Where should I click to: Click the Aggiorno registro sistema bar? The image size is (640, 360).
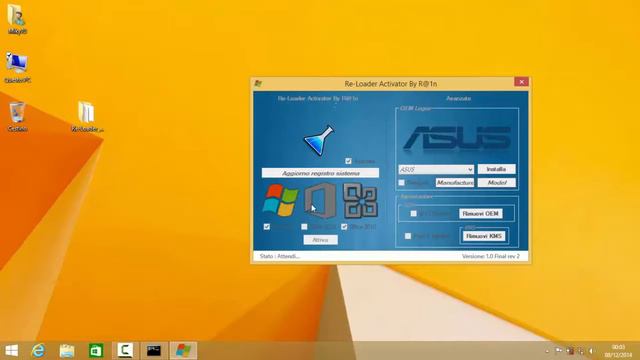320,173
